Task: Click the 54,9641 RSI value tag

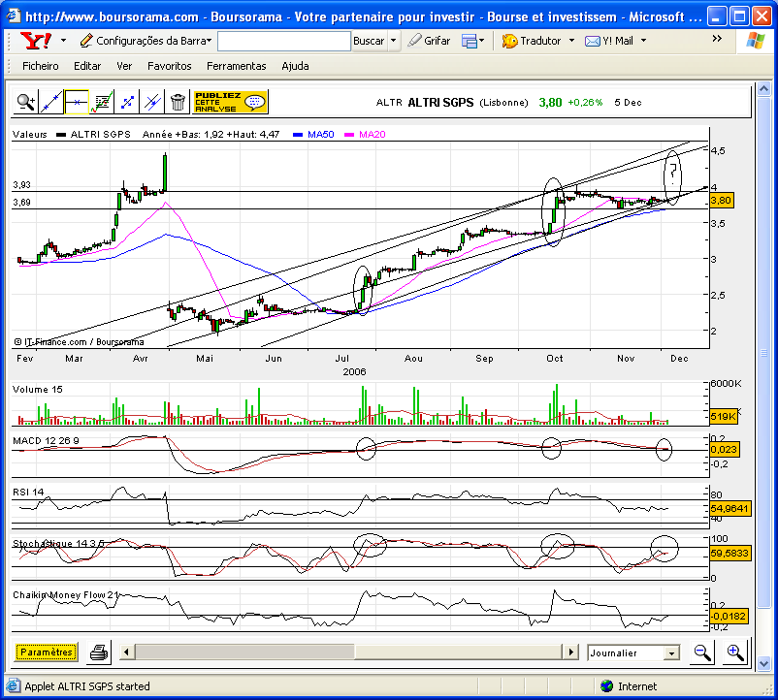Action: [729, 508]
